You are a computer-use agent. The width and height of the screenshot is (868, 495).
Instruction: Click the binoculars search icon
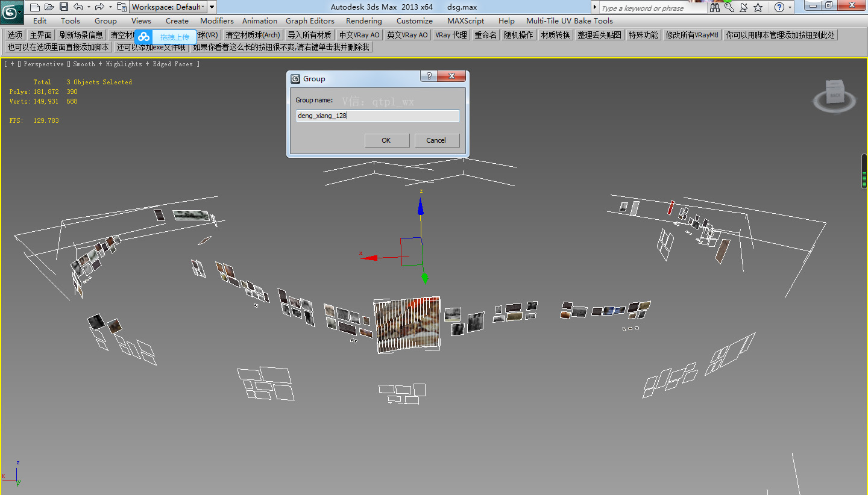tap(715, 7)
